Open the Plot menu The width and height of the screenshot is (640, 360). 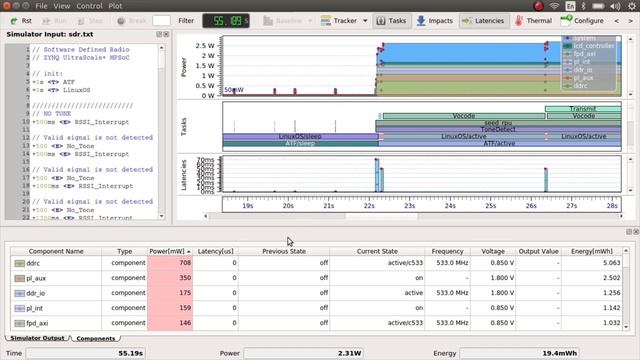click(x=115, y=6)
